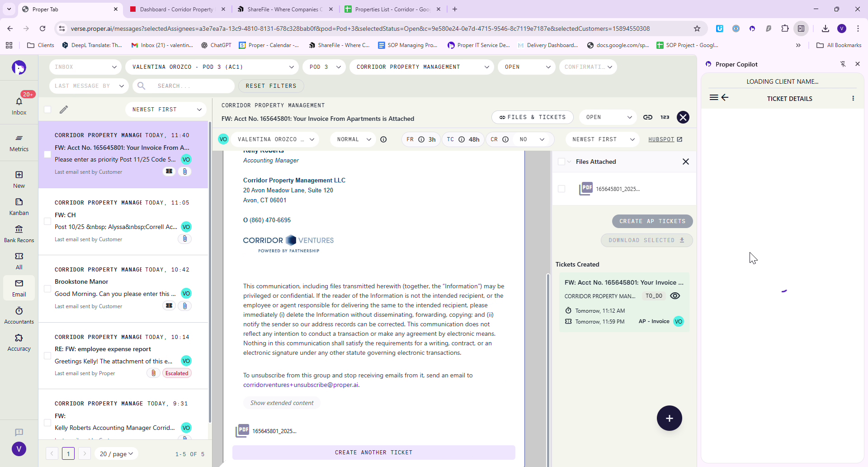
Task: Open the Confirmation filter dropdown
Action: point(588,67)
